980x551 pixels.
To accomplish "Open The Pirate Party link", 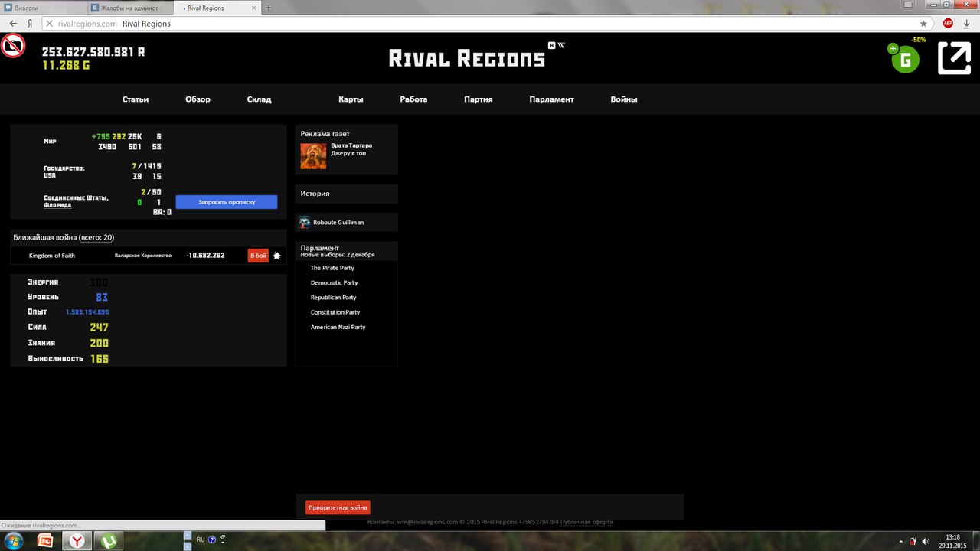I will (332, 268).
